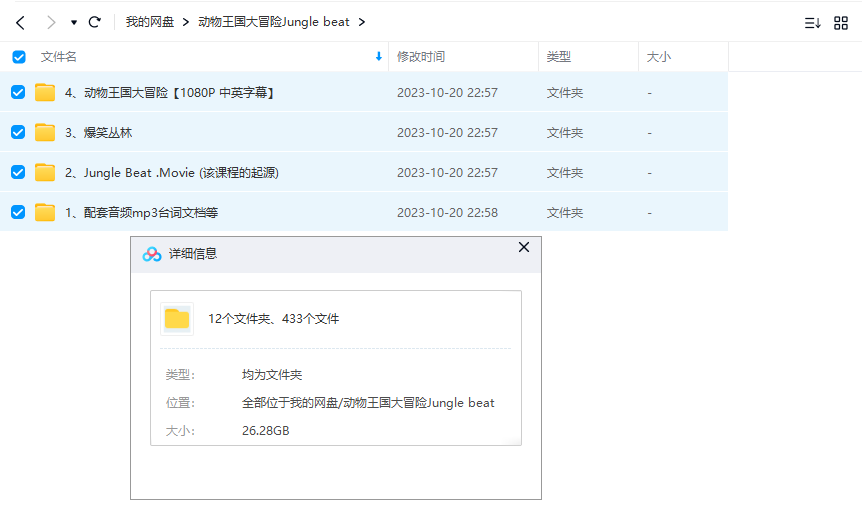Screen dimensions: 862x521
Task: Uncheck the 4、动物王国大冒险 folder checkbox
Action: [x=18, y=92]
